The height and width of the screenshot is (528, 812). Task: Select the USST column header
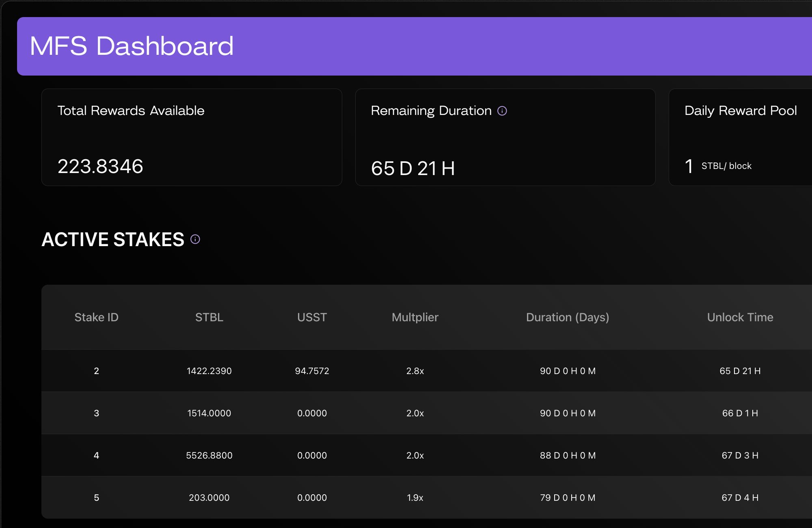point(312,317)
